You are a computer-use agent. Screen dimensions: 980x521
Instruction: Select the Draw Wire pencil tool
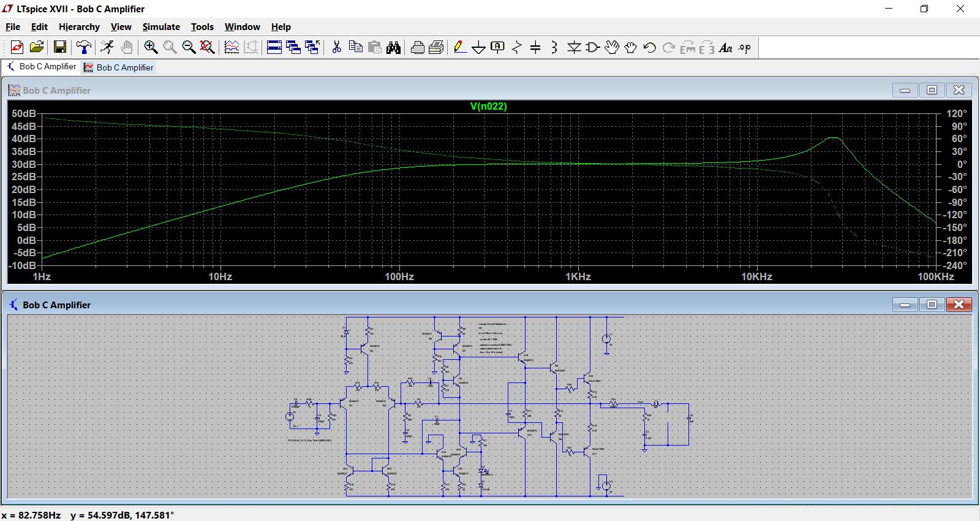pos(460,47)
